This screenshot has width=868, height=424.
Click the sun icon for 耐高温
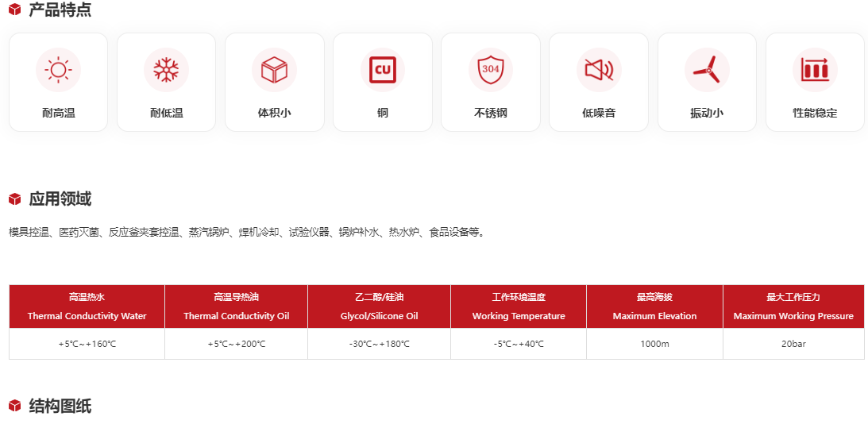[58, 70]
